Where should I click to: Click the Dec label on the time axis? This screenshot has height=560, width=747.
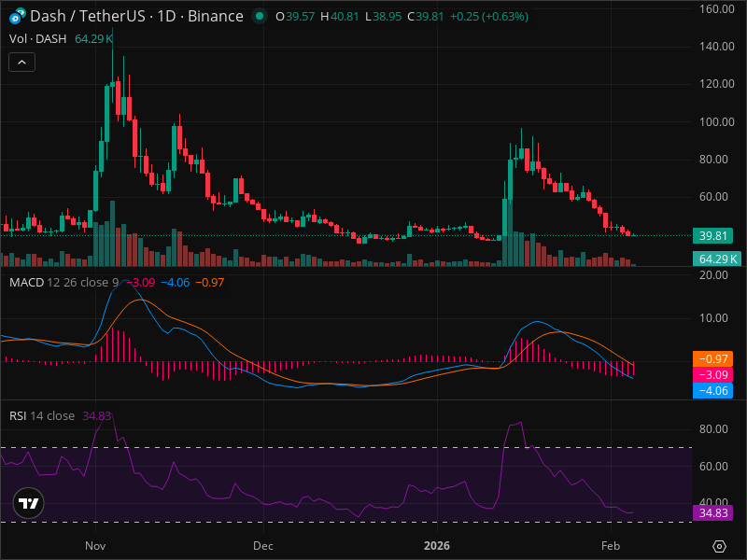tap(263, 546)
